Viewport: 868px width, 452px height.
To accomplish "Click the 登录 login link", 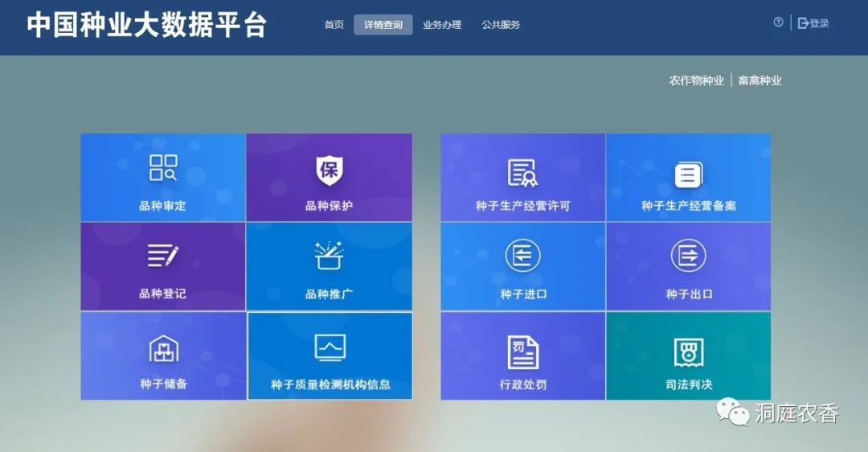I will (813, 23).
